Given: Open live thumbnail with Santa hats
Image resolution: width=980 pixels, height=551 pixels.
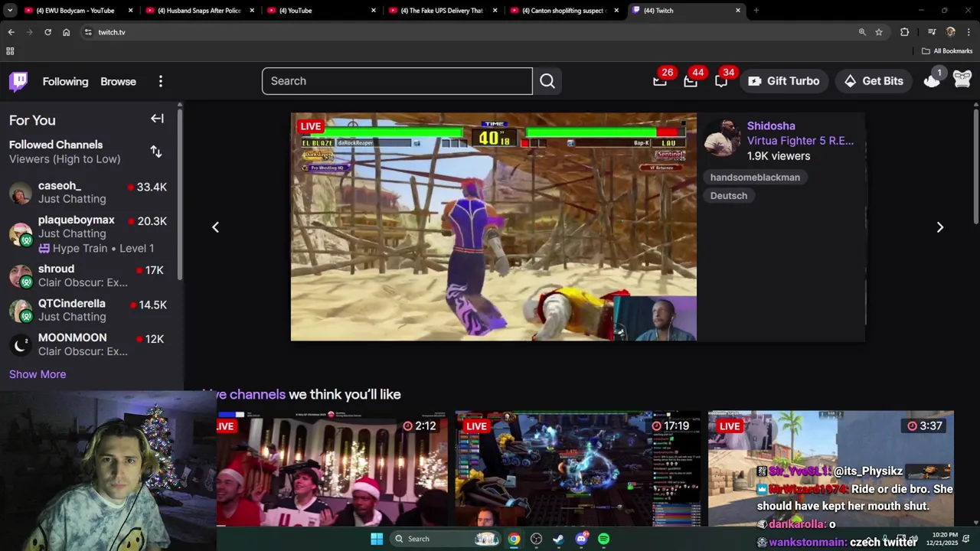Looking at the screenshot, I should click(x=332, y=468).
